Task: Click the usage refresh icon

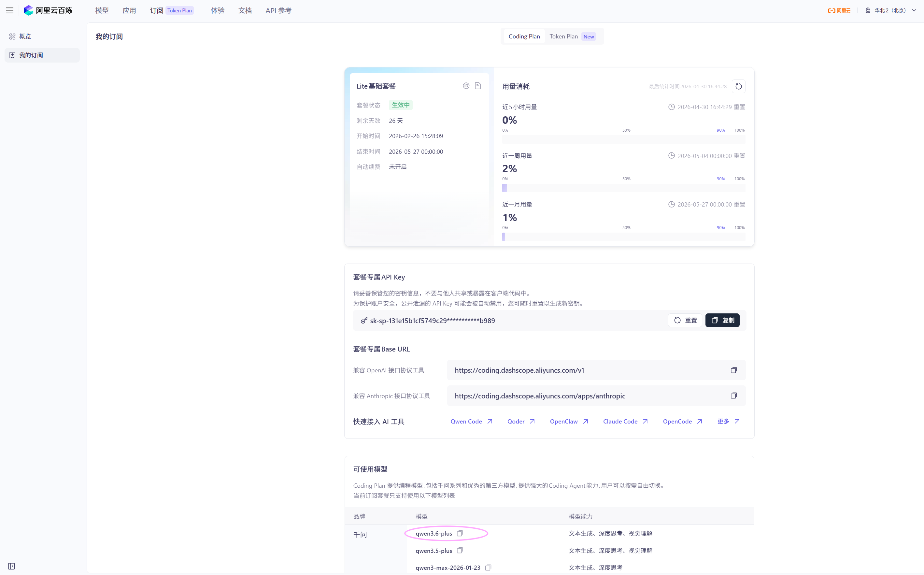Action: [738, 86]
